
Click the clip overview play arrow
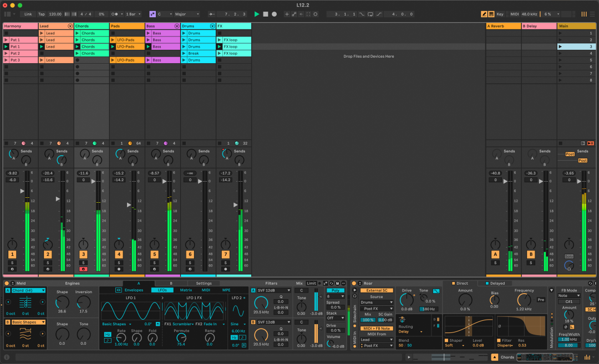tap(409, 357)
